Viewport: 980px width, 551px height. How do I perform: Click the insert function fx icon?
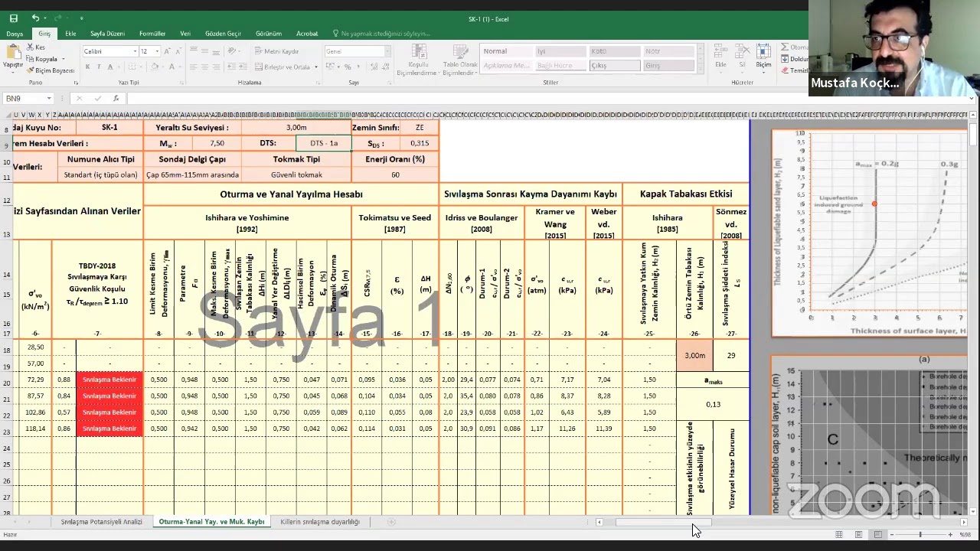(116, 98)
